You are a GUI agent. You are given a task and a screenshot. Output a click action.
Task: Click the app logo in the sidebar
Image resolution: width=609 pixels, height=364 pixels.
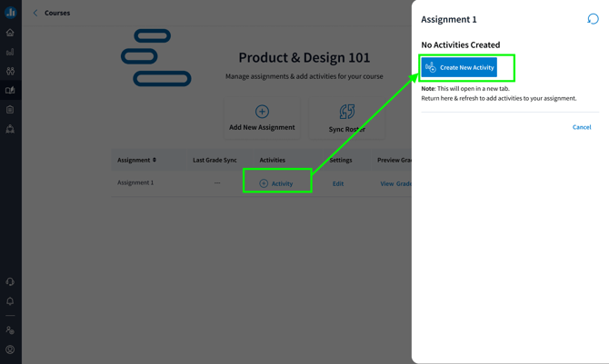11,13
